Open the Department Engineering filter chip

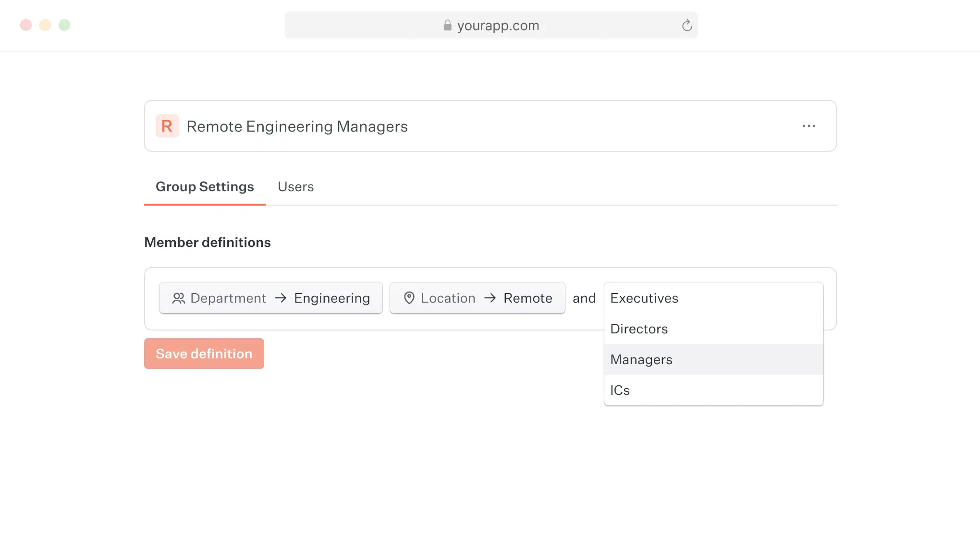click(271, 298)
